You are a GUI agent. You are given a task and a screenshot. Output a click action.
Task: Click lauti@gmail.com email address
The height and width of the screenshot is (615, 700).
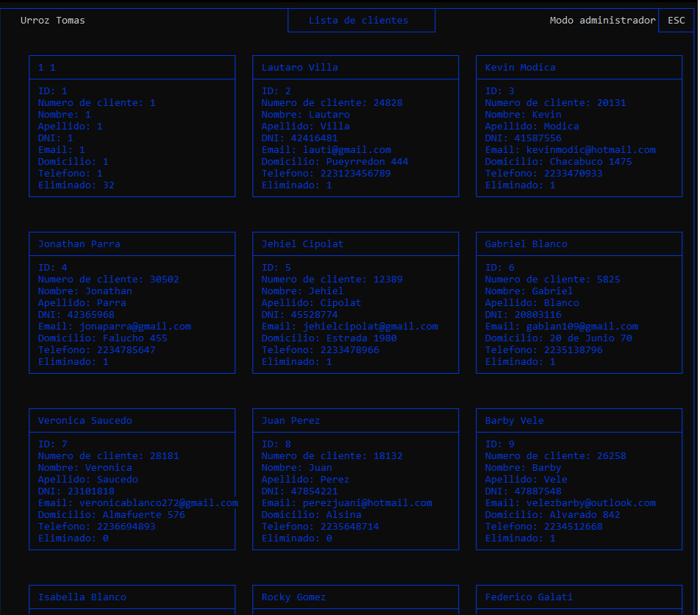coord(347,149)
